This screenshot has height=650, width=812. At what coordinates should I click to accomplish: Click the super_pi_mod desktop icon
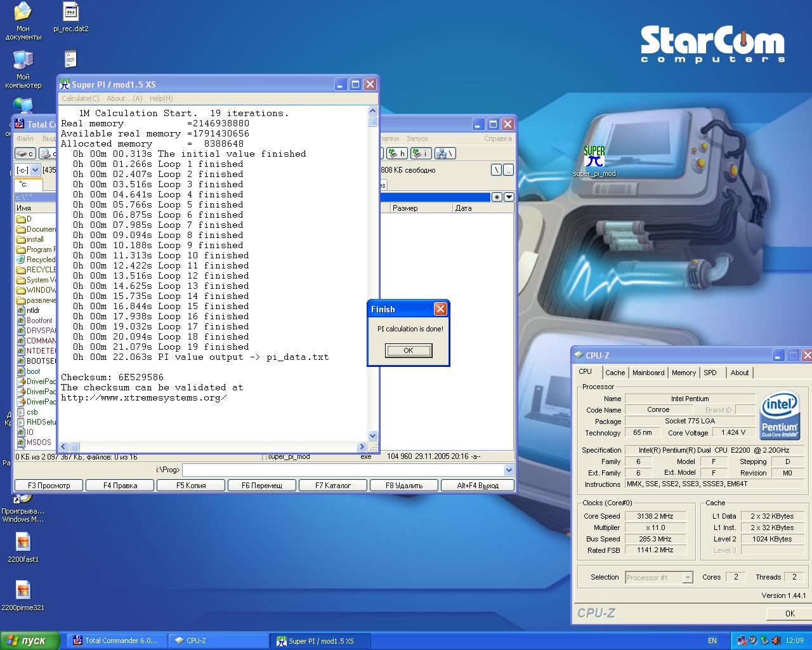click(x=594, y=161)
